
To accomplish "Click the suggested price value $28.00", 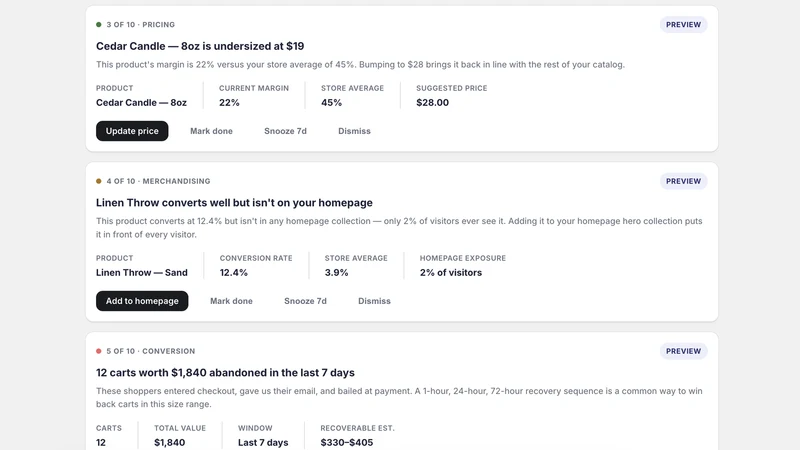I will click(432, 103).
